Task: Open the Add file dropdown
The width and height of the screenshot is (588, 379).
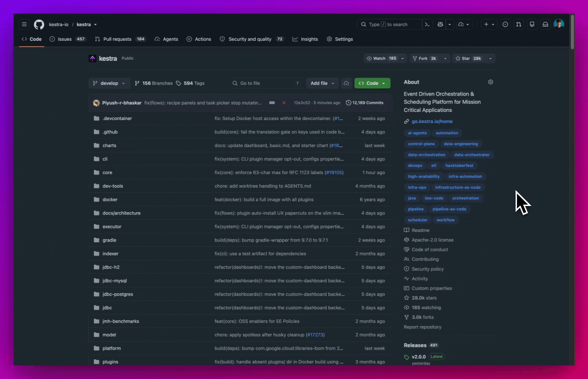Action: [x=322, y=83]
